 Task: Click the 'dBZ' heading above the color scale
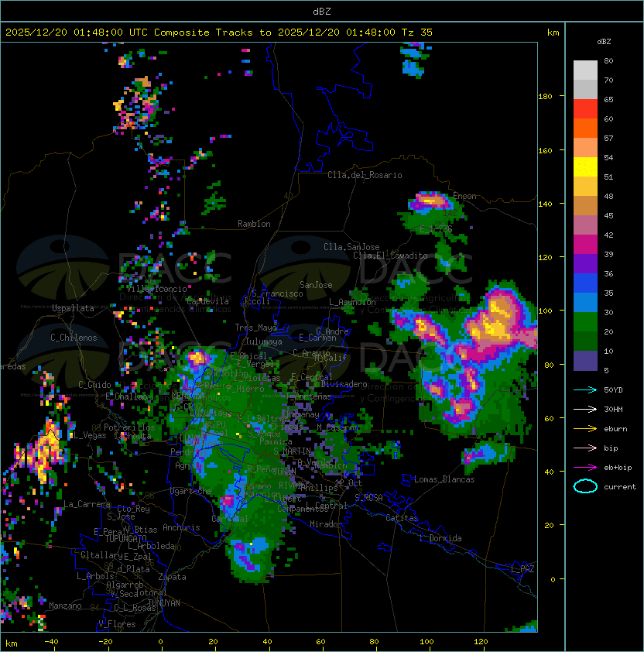604,42
